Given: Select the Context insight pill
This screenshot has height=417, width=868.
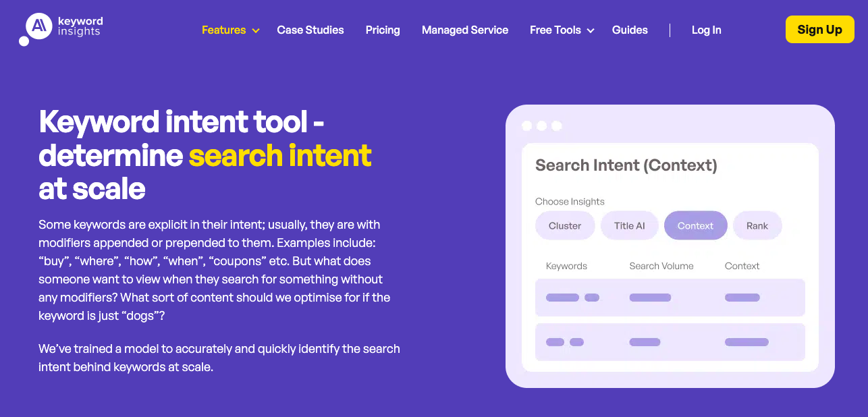Looking at the screenshot, I should click(x=695, y=226).
